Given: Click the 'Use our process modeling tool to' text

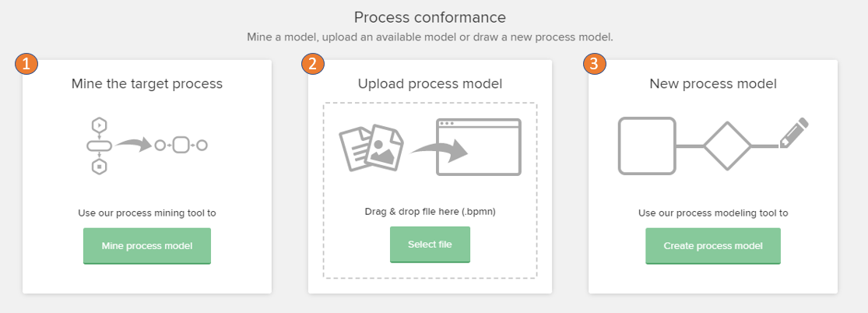Looking at the screenshot, I should (x=712, y=213).
